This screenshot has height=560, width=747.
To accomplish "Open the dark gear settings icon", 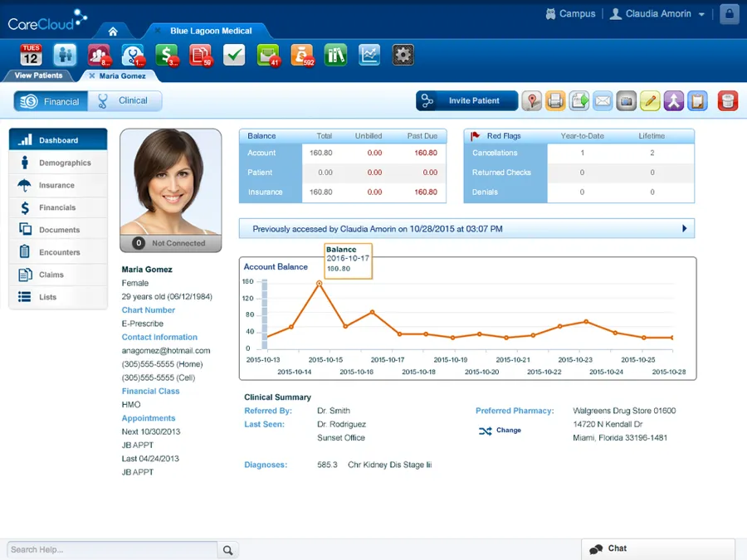I will pyautogui.click(x=403, y=55).
